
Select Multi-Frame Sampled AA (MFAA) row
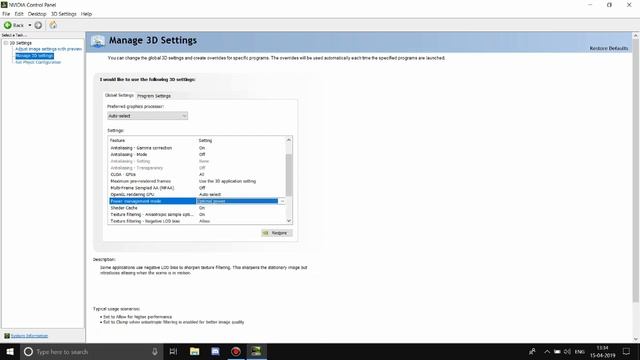pos(198,188)
